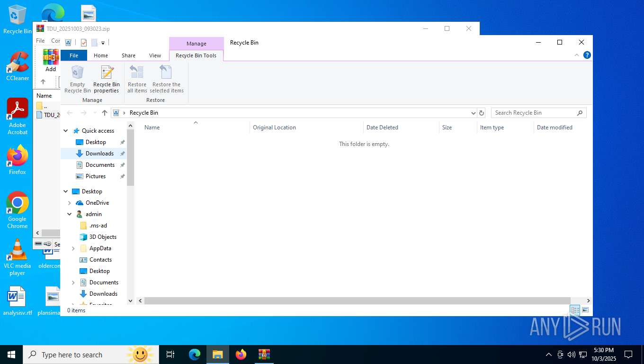Select the Recycle Bin Tools tab
The height and width of the screenshot is (364, 644).
(x=196, y=55)
